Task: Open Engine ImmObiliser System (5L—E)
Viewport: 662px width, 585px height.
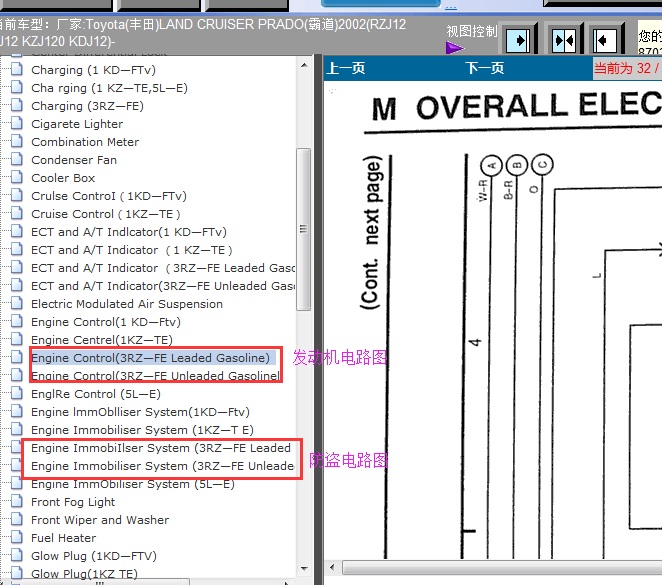Action: pos(133,484)
